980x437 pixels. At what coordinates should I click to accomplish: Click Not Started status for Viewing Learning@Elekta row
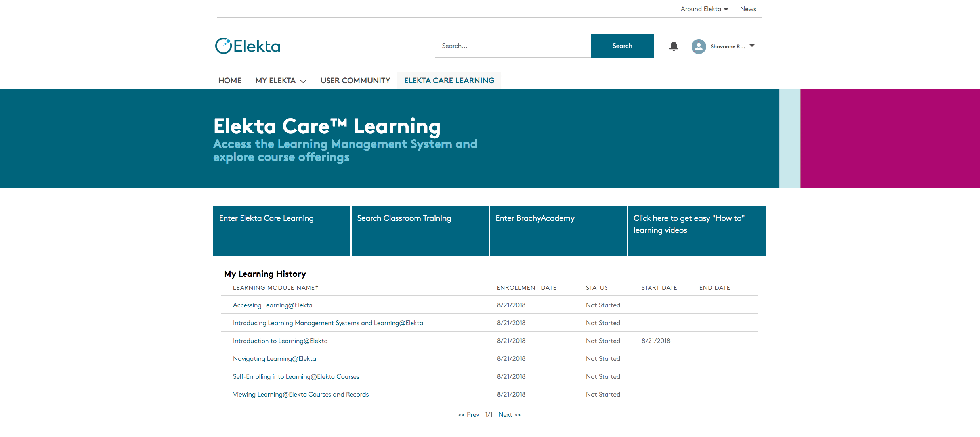(603, 394)
